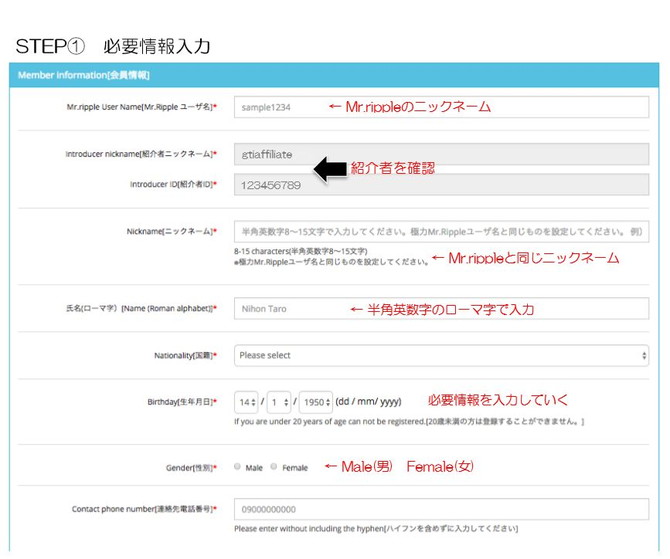Click the black arrow pointing to introducer fields
The width and height of the screenshot is (670, 559).
tap(330, 170)
